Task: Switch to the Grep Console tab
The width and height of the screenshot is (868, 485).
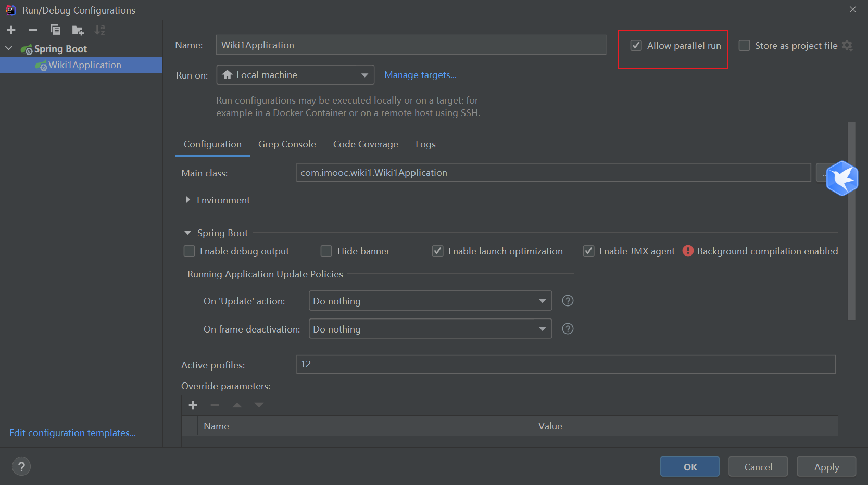Action: coord(287,144)
